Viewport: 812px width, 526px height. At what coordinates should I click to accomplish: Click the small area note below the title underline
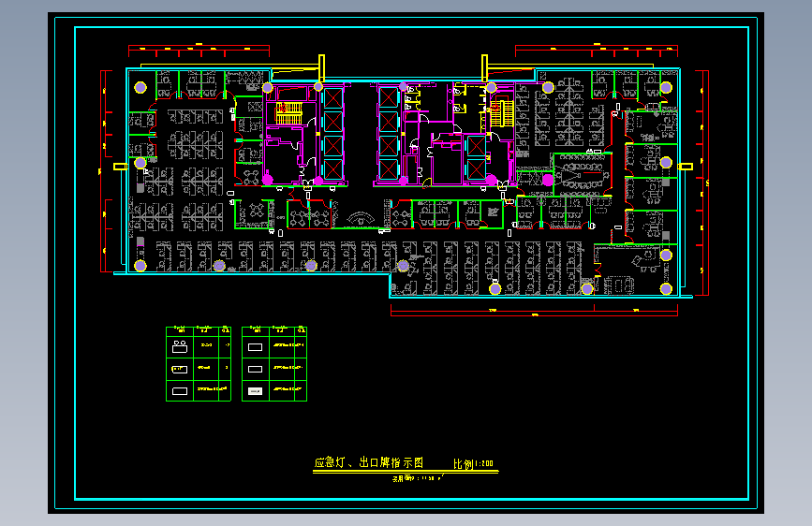tap(418, 479)
